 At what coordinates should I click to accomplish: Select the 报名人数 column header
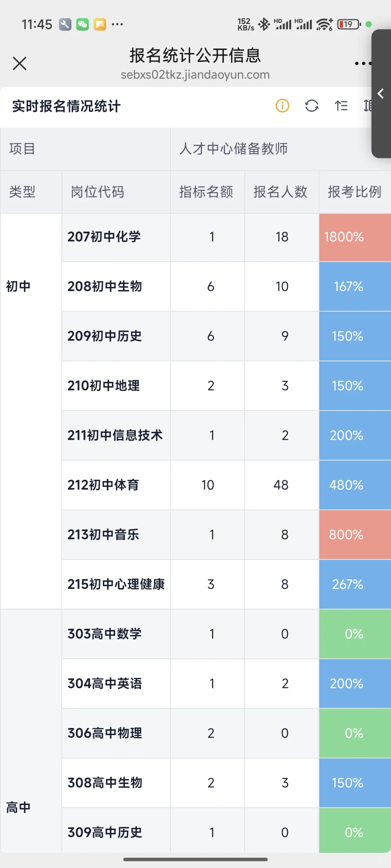point(281,192)
